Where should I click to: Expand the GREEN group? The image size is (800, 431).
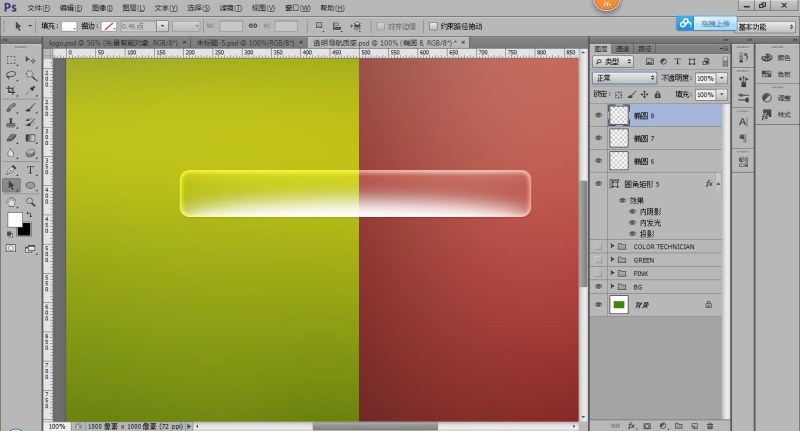pos(612,260)
